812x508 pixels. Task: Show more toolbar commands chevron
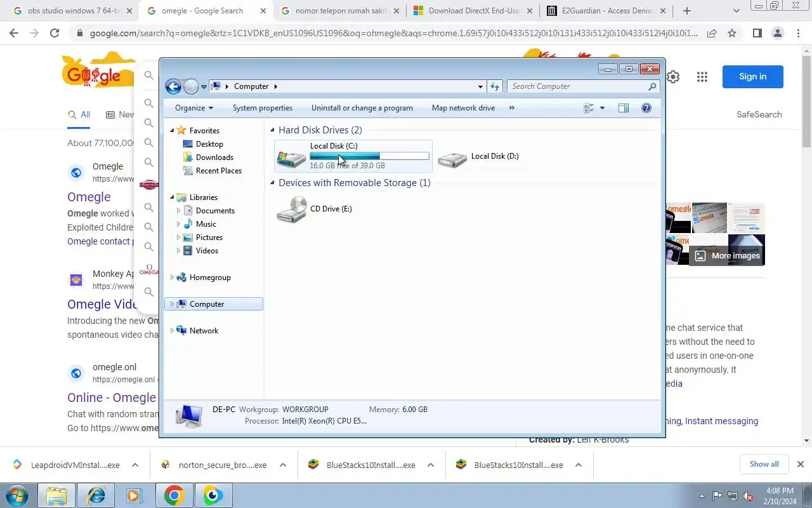(512, 108)
